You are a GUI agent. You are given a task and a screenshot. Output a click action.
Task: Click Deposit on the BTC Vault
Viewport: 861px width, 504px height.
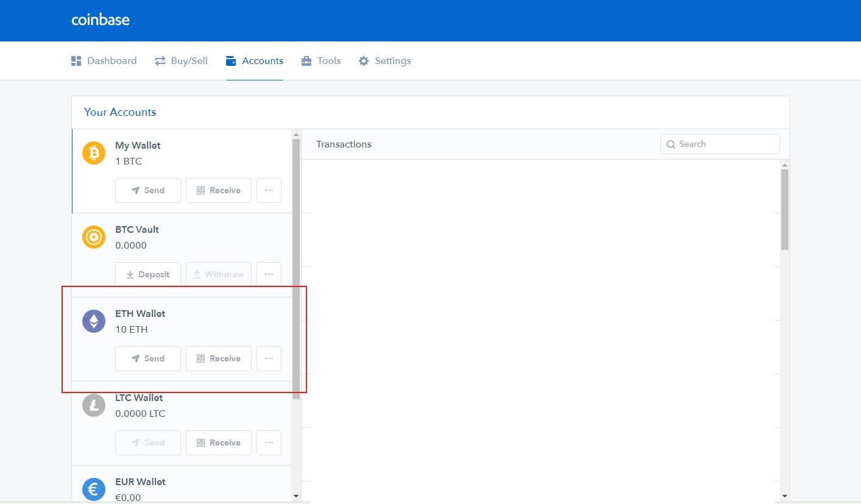147,274
